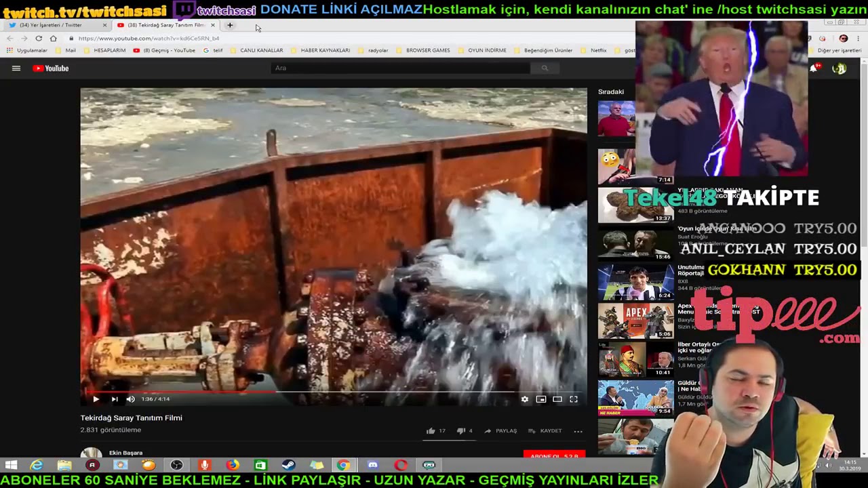This screenshot has width=868, height=488.
Task: Open YouTube notifications bell
Action: pyautogui.click(x=814, y=68)
